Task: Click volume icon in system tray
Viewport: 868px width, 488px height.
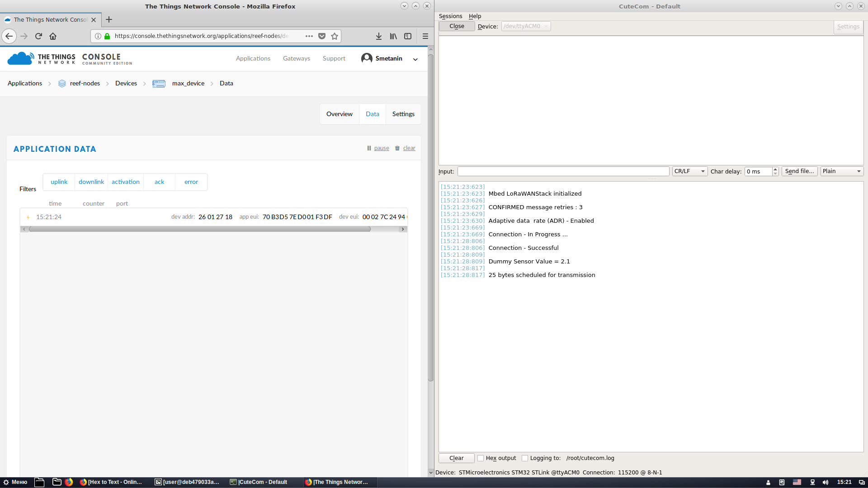Action: click(x=826, y=482)
